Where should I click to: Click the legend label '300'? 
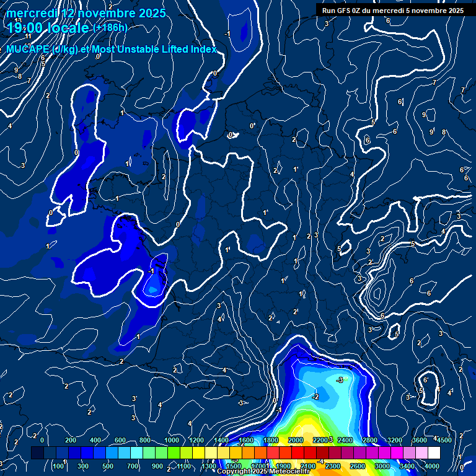tap(83, 466)
